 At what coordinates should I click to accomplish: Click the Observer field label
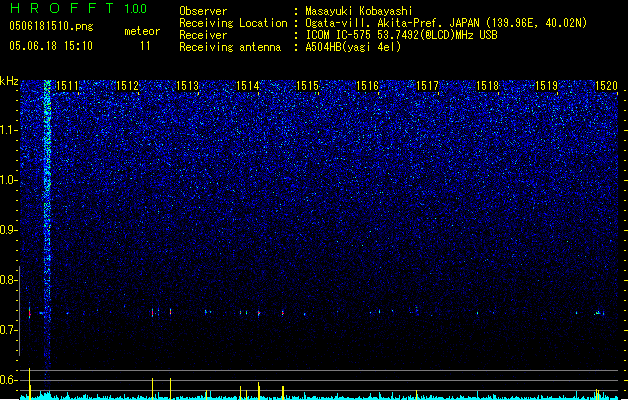pos(203,11)
